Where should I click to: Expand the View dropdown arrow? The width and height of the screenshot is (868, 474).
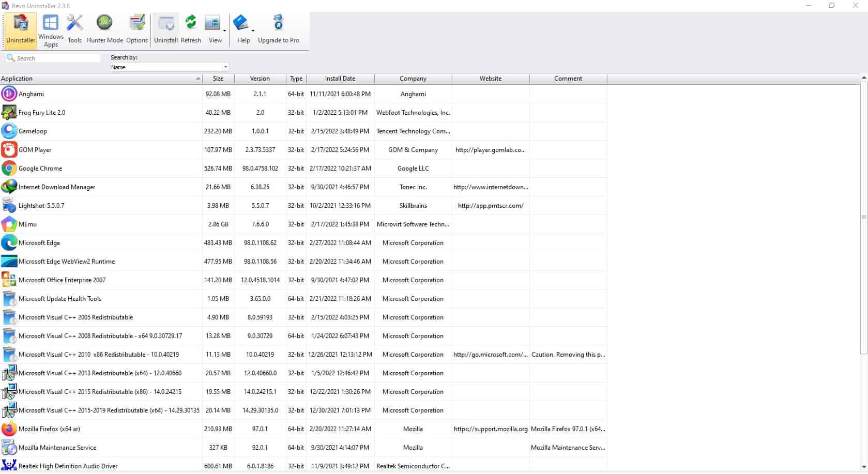(225, 31)
